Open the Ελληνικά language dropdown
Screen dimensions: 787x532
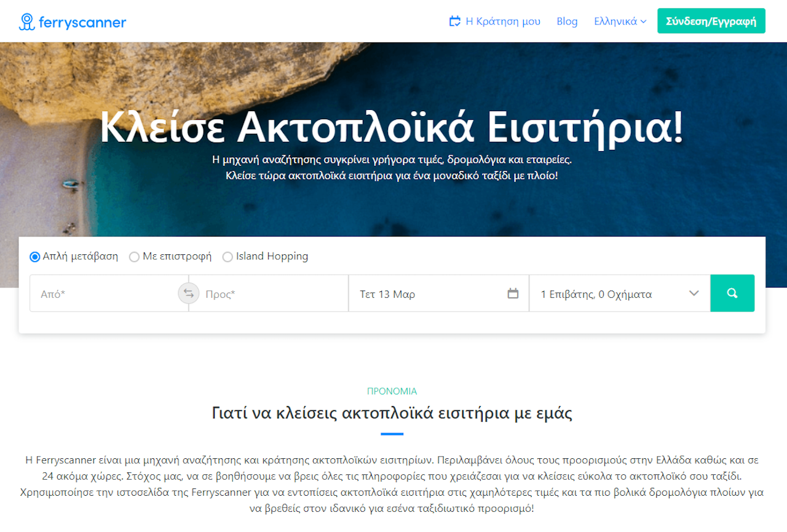[615, 22]
